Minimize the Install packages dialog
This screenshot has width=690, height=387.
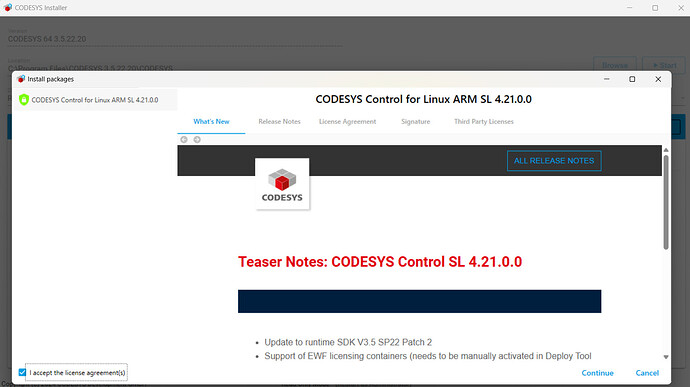coord(606,79)
